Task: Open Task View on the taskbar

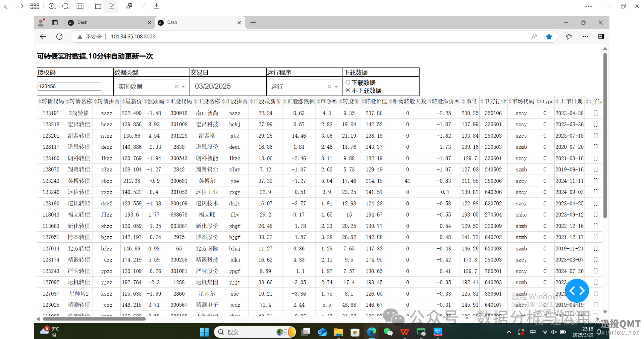Action: [x=306, y=332]
